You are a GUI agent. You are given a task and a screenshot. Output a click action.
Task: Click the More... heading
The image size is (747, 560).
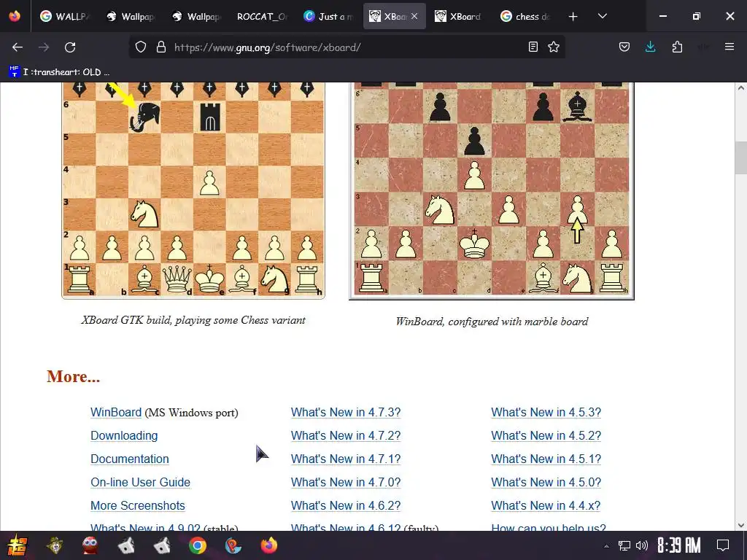click(x=74, y=377)
